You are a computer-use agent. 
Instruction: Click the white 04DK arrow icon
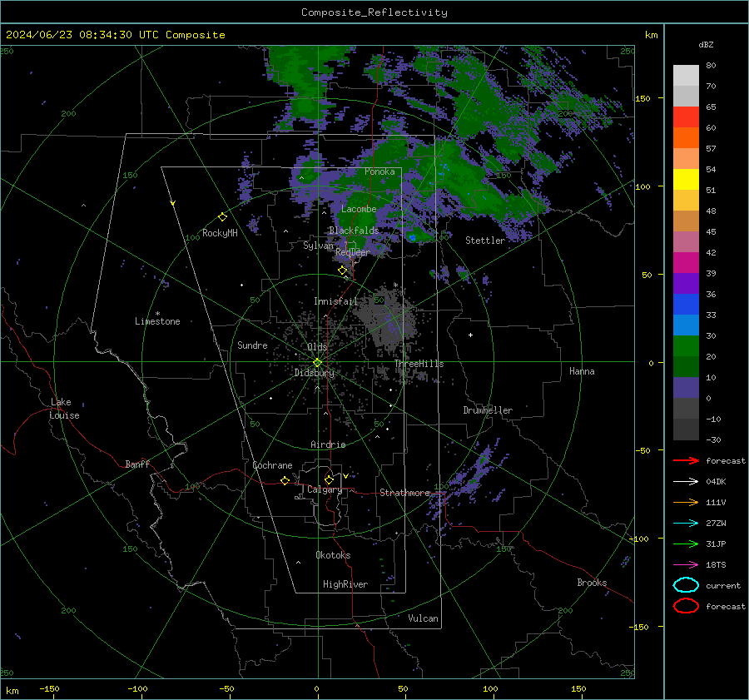(x=686, y=482)
